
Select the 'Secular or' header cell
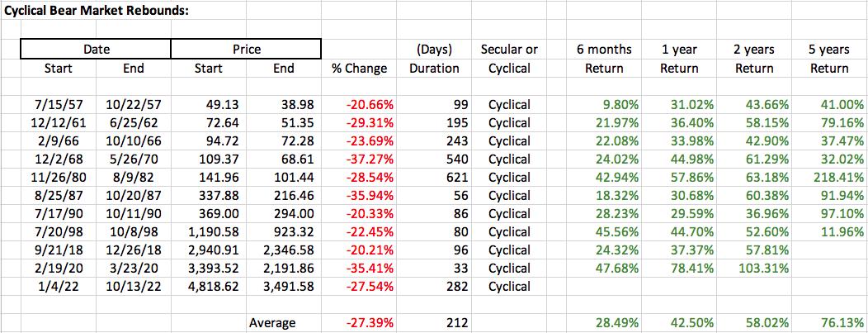pos(509,50)
